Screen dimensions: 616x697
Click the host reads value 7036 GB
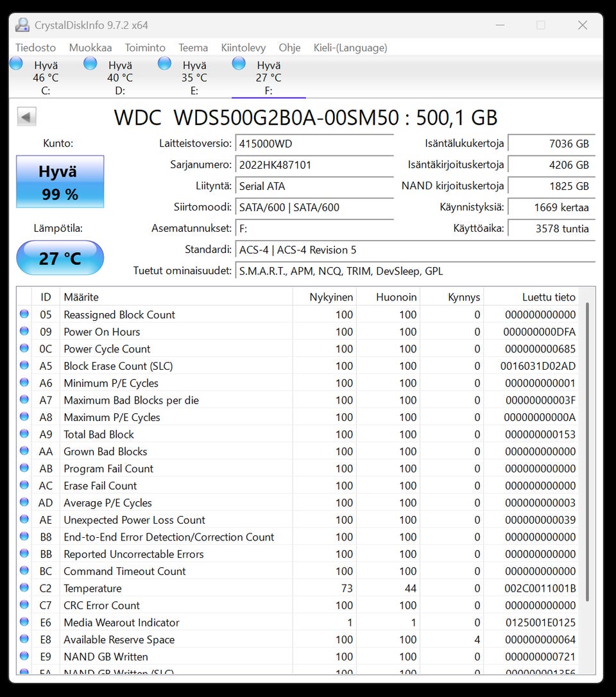point(552,144)
